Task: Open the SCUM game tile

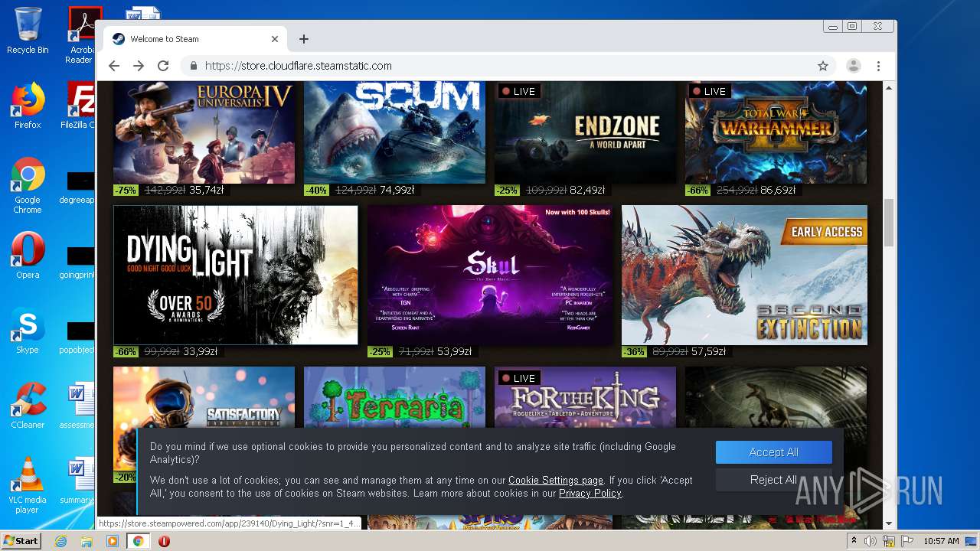Action: pyautogui.click(x=394, y=132)
